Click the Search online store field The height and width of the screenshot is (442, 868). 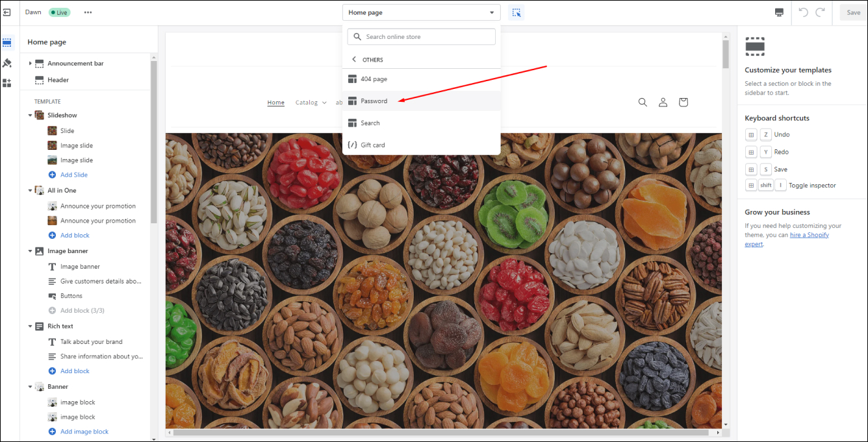pos(421,37)
